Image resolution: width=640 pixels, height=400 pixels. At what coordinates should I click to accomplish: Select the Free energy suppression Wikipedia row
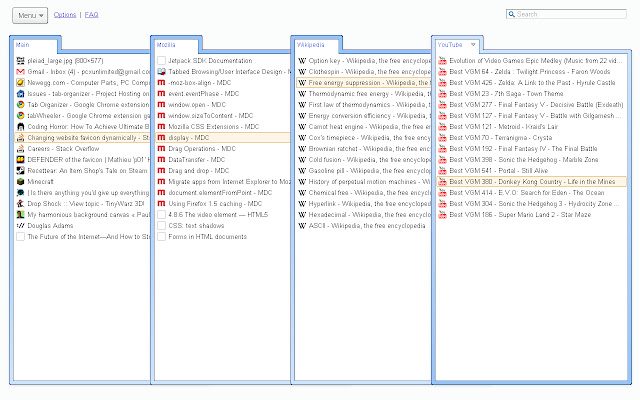coord(363,83)
